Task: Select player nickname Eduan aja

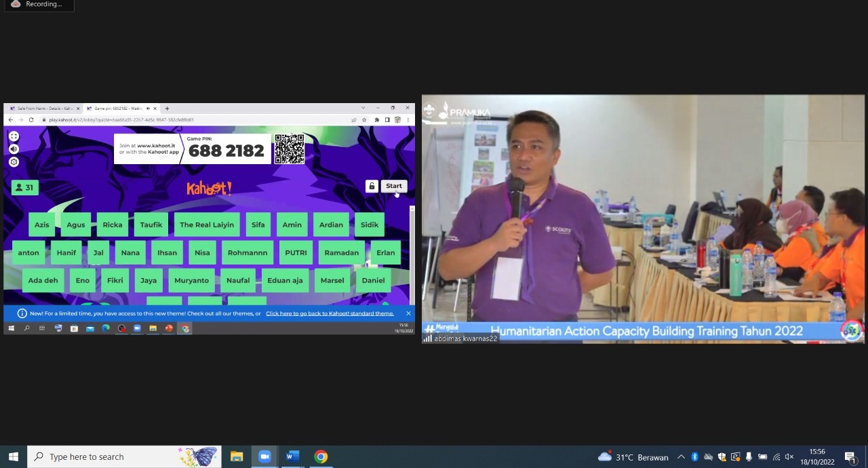Action: click(x=285, y=280)
